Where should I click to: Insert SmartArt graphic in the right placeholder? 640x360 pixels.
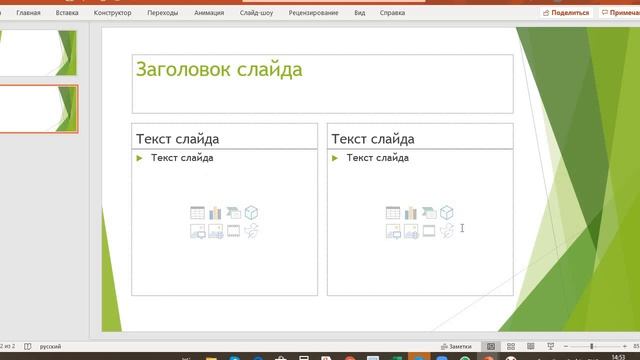coord(429,213)
